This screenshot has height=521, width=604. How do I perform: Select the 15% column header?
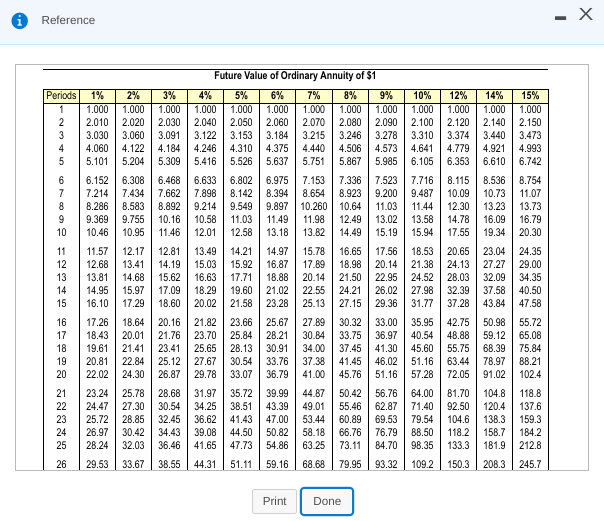click(x=530, y=95)
